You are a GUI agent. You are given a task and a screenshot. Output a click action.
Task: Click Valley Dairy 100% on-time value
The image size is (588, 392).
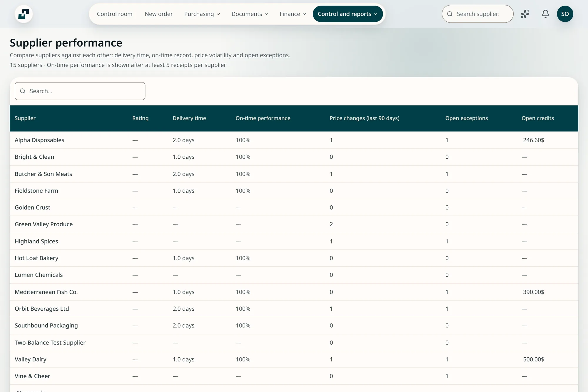point(243,359)
